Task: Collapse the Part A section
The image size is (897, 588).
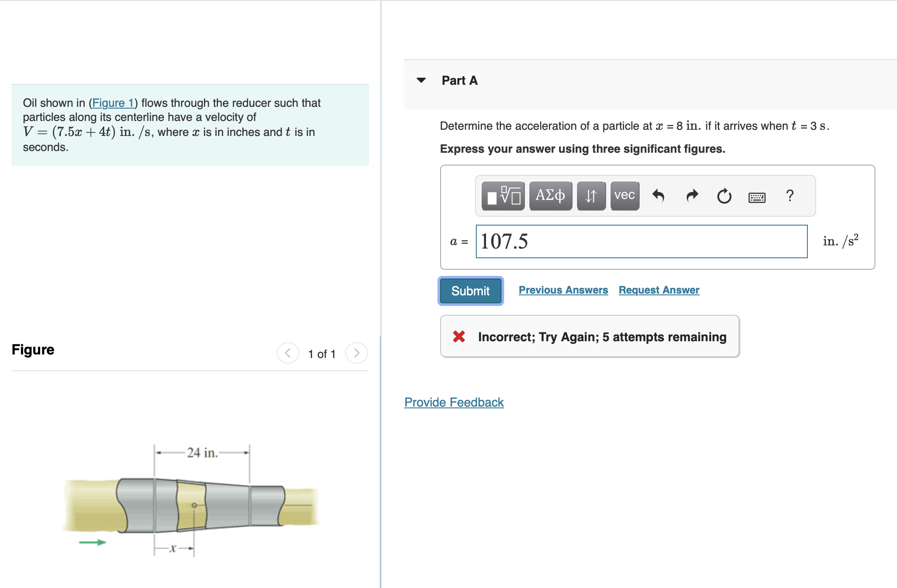Action: tap(422, 80)
